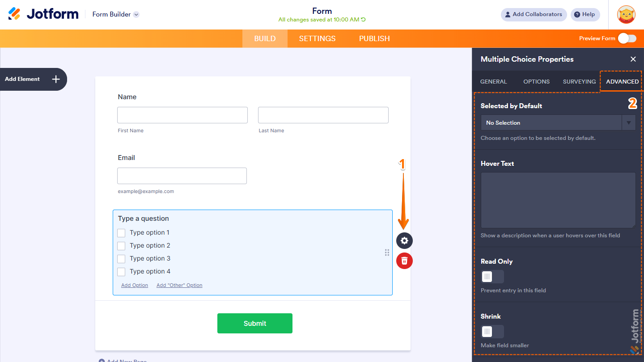Image resolution: width=644 pixels, height=362 pixels.
Task: Delete the field with red trash icon
Action: click(x=404, y=261)
